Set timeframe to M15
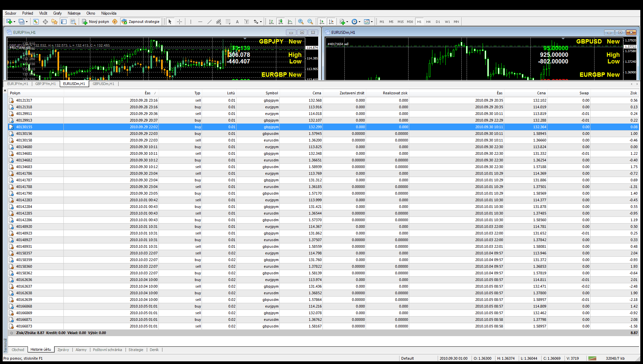643x364 pixels. pyautogui.click(x=401, y=22)
